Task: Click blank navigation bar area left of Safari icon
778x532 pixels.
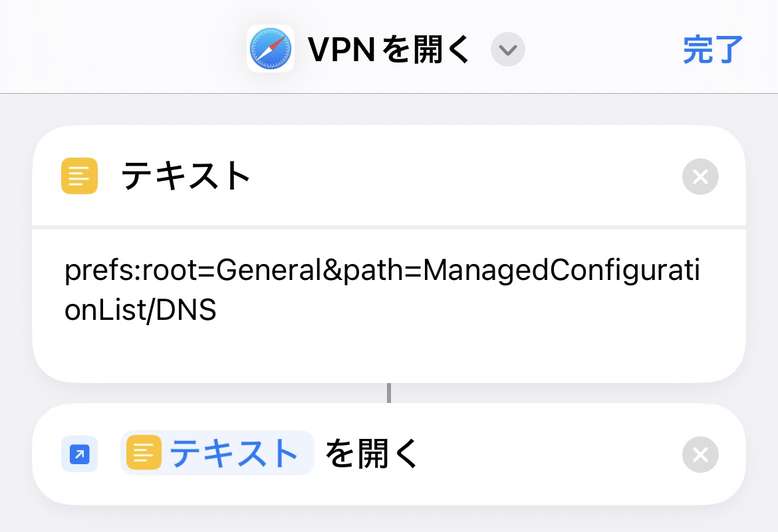Action: coord(120,48)
